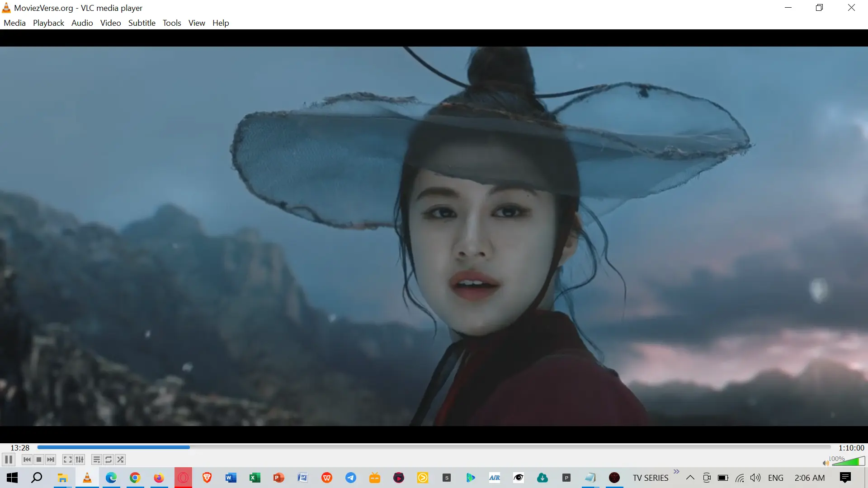This screenshot has width=868, height=488.
Task: Open the Media menu
Action: point(14,23)
